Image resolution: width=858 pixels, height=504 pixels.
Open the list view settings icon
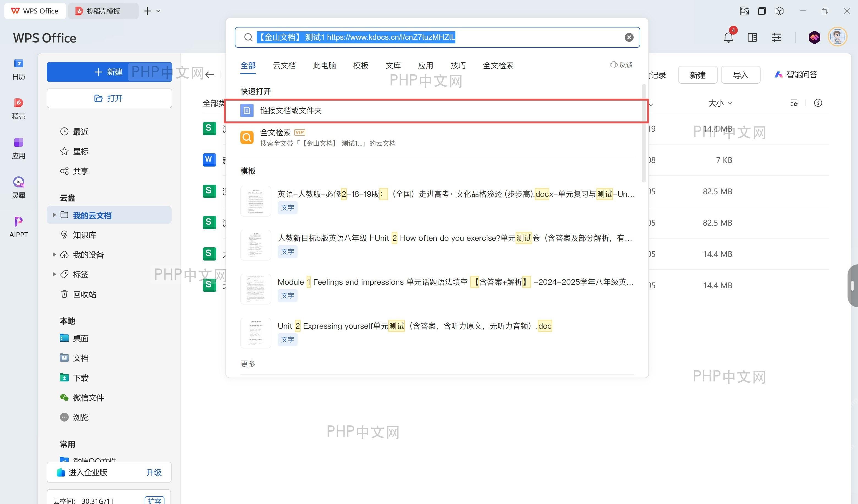pyautogui.click(x=794, y=103)
